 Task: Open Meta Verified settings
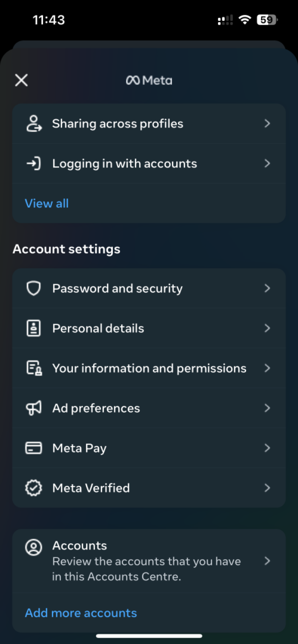[267, 488]
